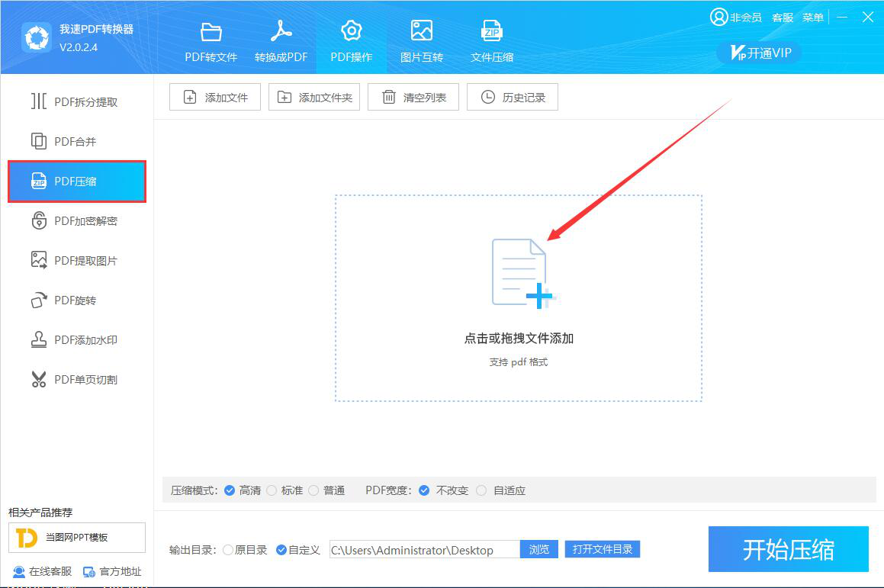884x588 pixels.
Task: Open PDF加密解密 tool
Action: coord(77,221)
